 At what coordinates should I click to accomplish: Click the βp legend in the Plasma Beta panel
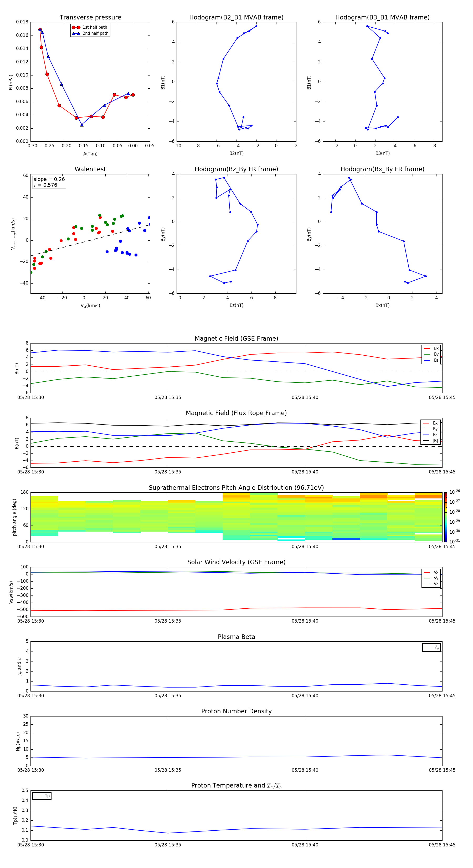pyautogui.click(x=431, y=648)
